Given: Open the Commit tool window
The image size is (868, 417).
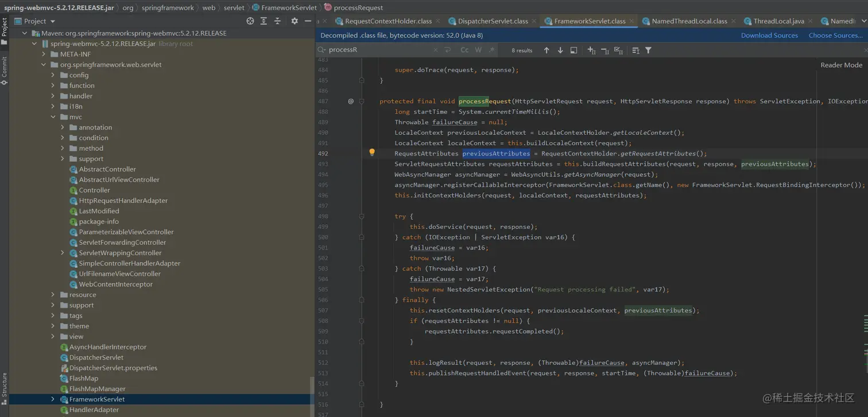Looking at the screenshot, I should [x=4, y=70].
